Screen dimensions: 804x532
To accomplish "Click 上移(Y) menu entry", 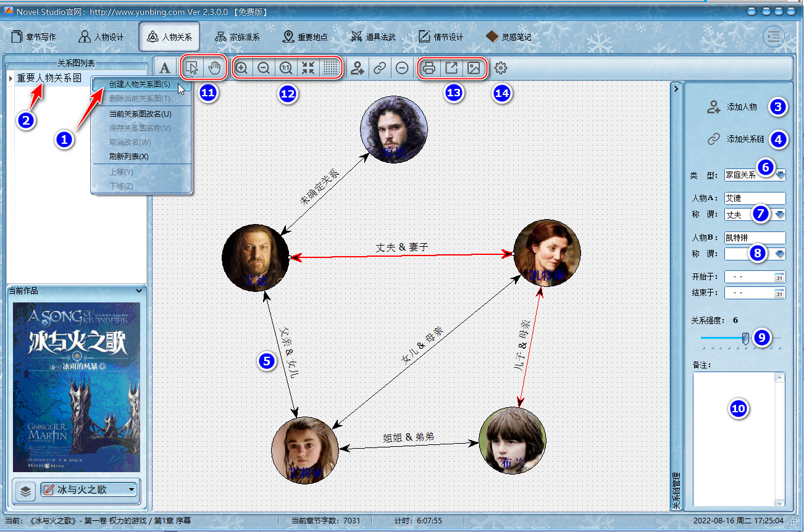I will [x=141, y=172].
